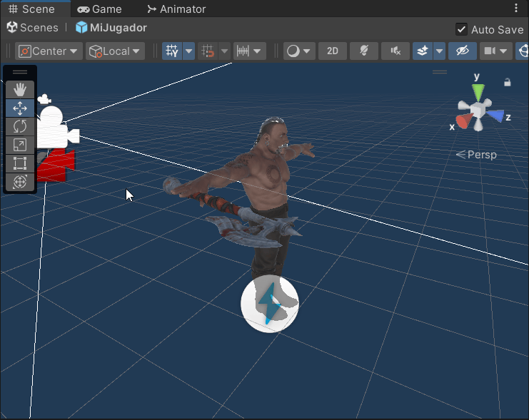Image resolution: width=529 pixels, height=420 pixels.
Task: Open grid snapping settings dropdown
Action: tap(224, 51)
